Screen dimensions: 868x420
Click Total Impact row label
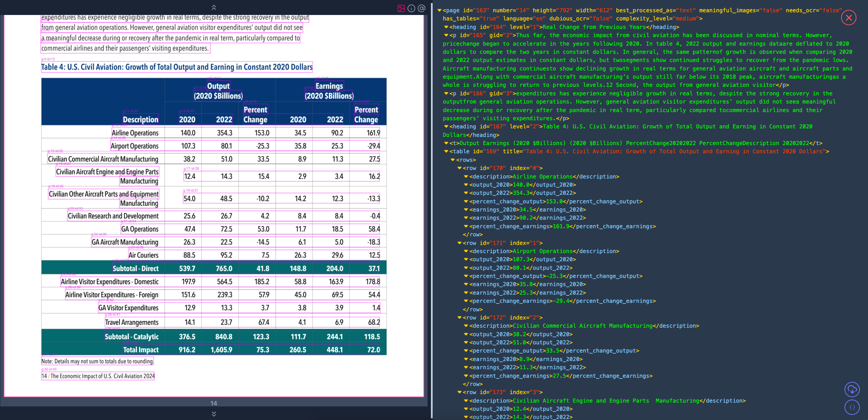(x=141, y=349)
